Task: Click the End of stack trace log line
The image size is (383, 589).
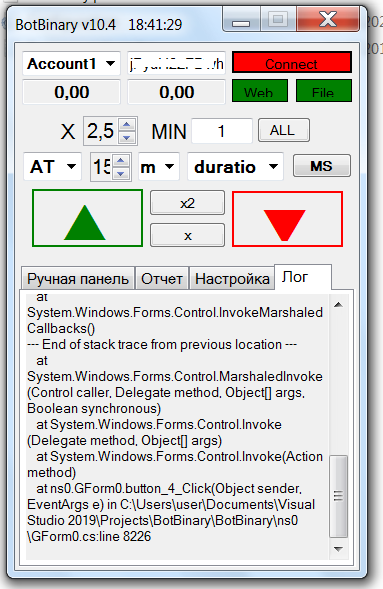Action: tap(162, 344)
